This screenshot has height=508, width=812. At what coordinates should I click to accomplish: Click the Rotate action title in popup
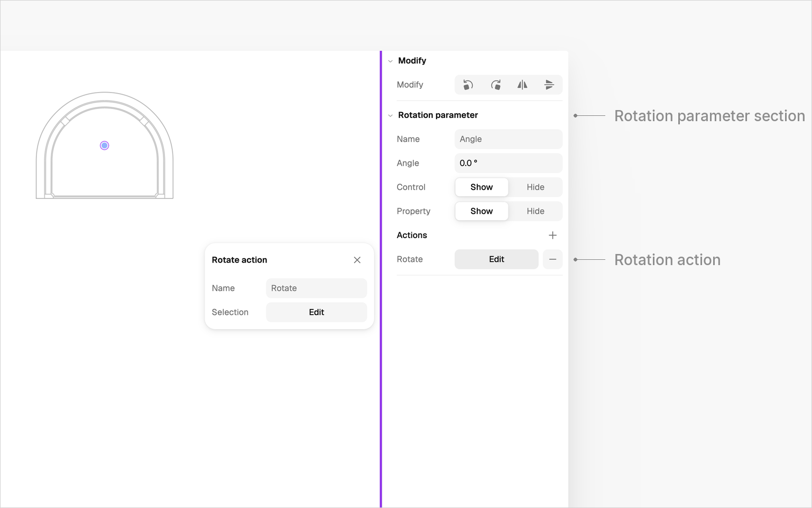pos(239,260)
